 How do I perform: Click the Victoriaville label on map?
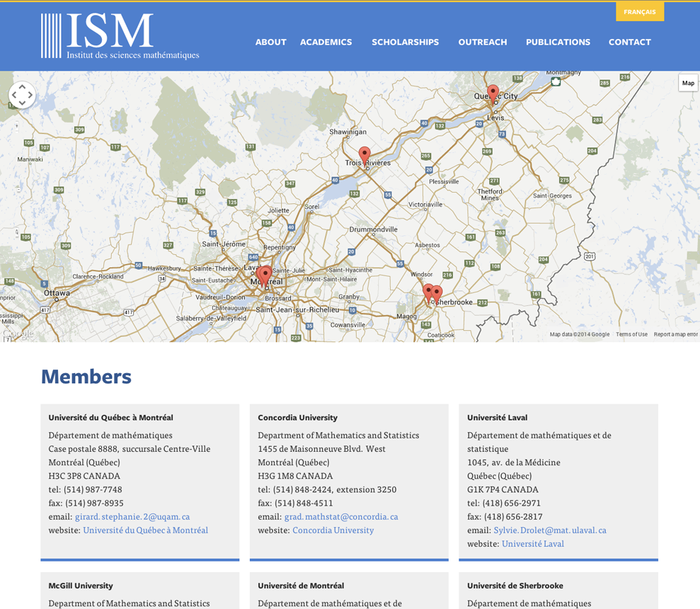(x=425, y=204)
